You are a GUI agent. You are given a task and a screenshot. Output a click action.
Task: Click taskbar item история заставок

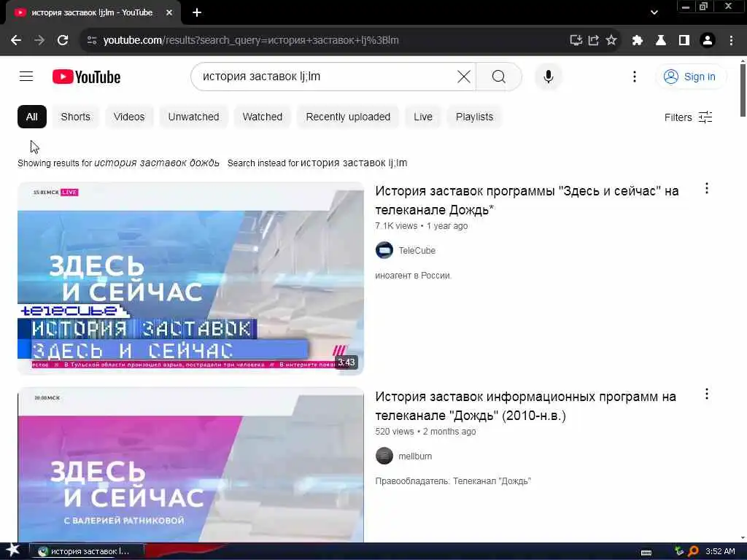87,551
